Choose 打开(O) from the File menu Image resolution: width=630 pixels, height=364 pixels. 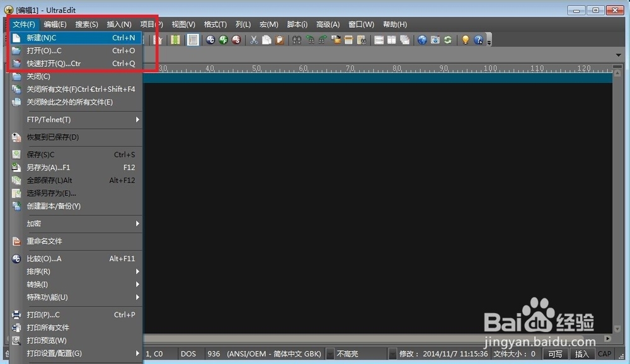click(76, 50)
